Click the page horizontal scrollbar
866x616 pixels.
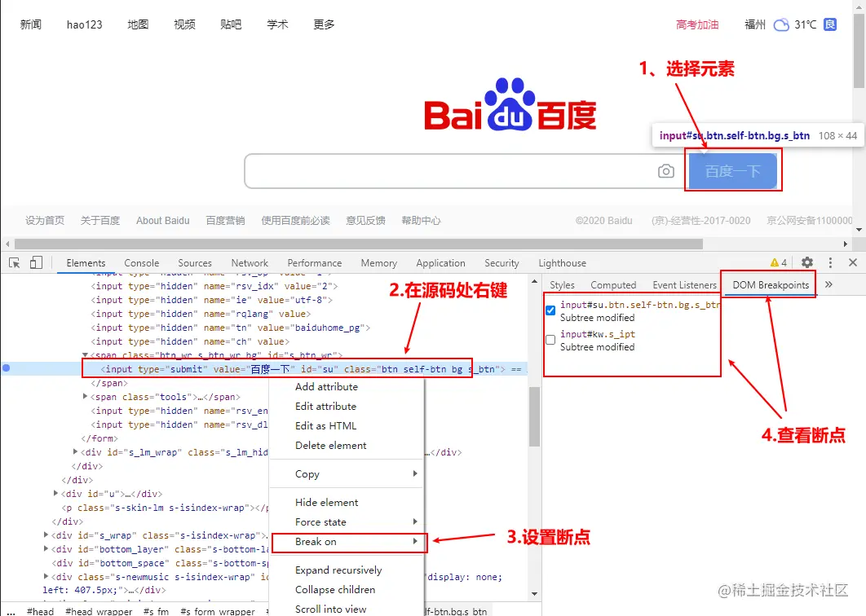click(x=359, y=244)
